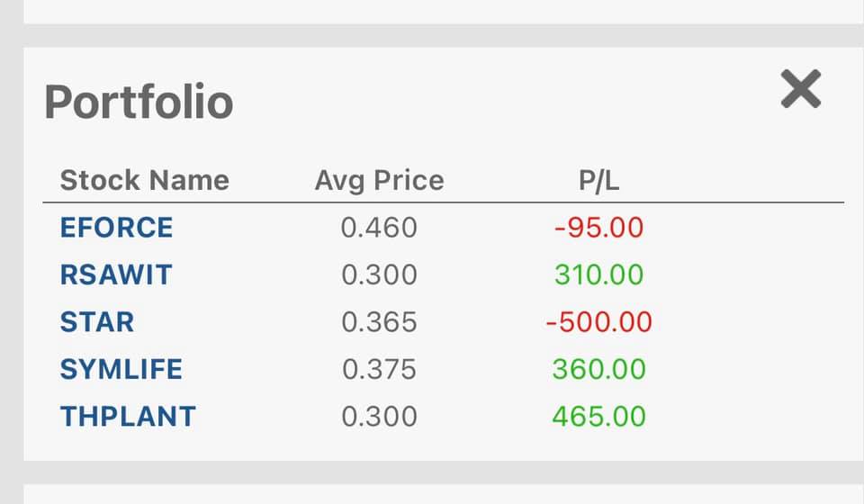This screenshot has height=504, width=864.
Task: Open the THPLANT stock link
Action: pos(128,417)
